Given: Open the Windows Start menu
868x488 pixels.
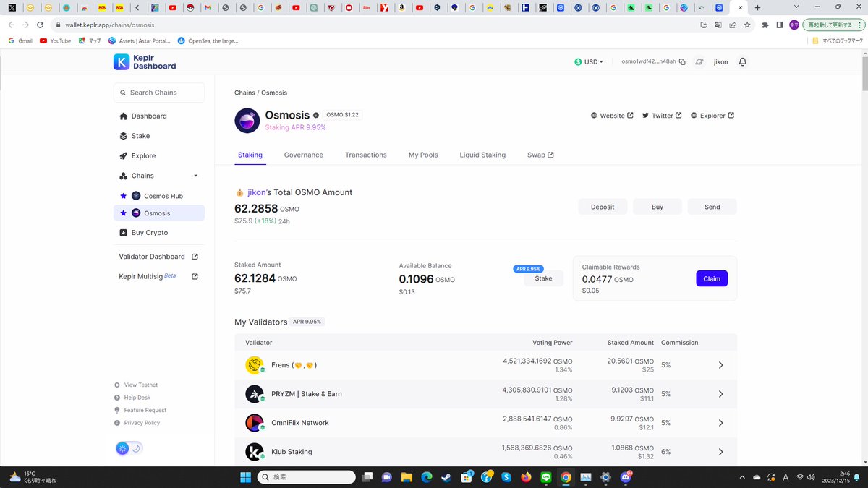Looking at the screenshot, I should [x=245, y=477].
